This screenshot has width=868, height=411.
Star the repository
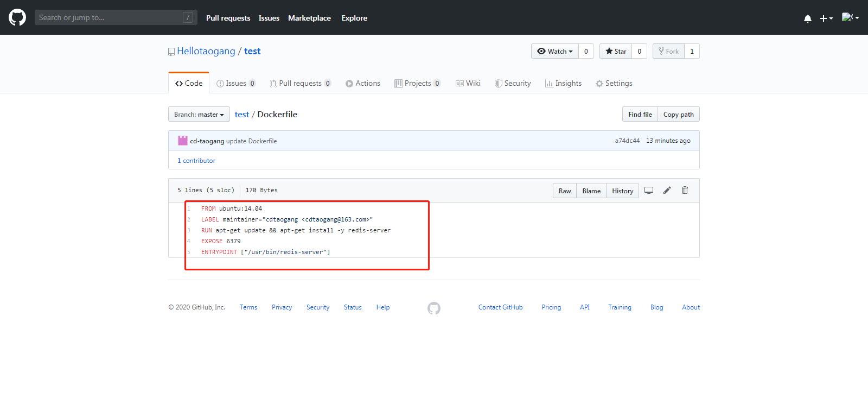pos(616,51)
